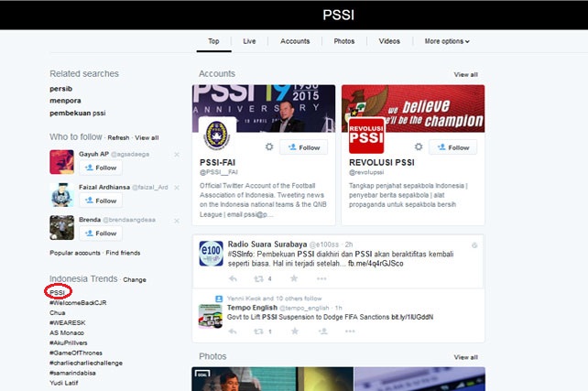Open the Chua trend
Screen dimensions: 588x391
[58, 312]
